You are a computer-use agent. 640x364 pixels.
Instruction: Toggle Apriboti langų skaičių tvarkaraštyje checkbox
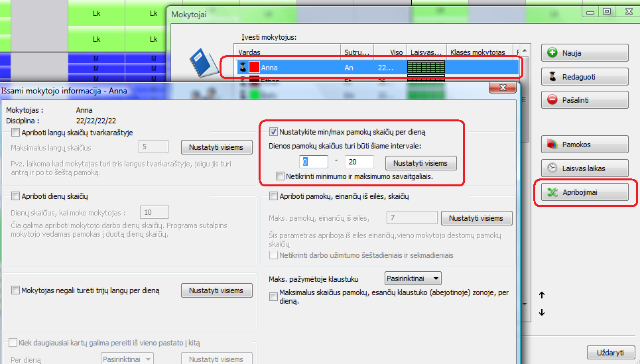tap(16, 133)
